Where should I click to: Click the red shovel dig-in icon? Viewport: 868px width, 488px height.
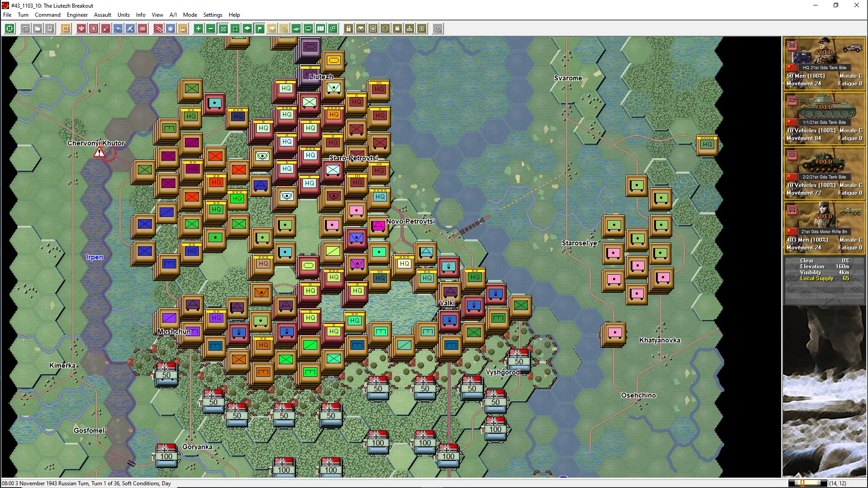(x=106, y=29)
